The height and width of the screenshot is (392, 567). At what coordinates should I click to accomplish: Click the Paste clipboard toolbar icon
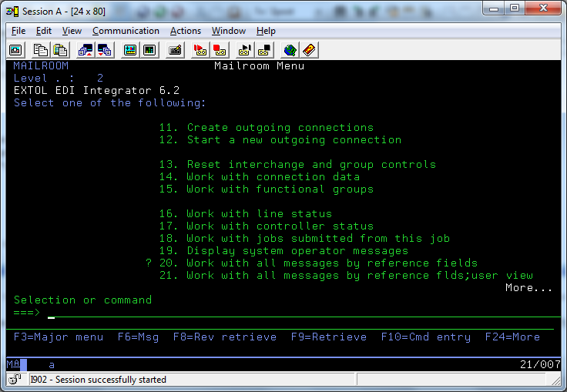pyautogui.click(x=60, y=50)
